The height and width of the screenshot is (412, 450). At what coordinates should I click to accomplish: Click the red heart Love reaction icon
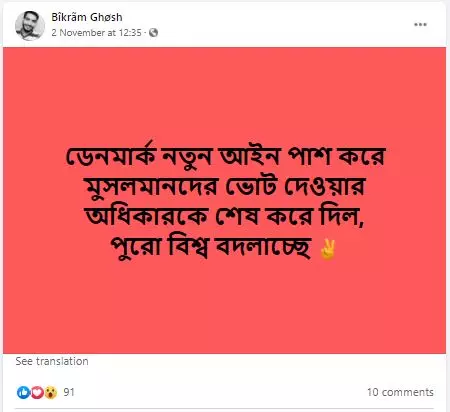(37, 392)
